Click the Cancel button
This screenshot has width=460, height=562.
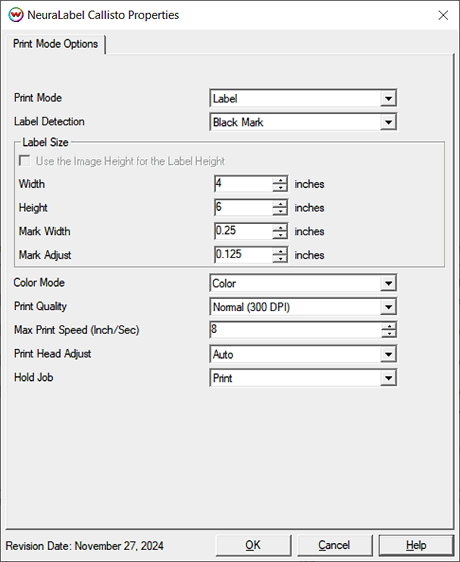(x=335, y=545)
